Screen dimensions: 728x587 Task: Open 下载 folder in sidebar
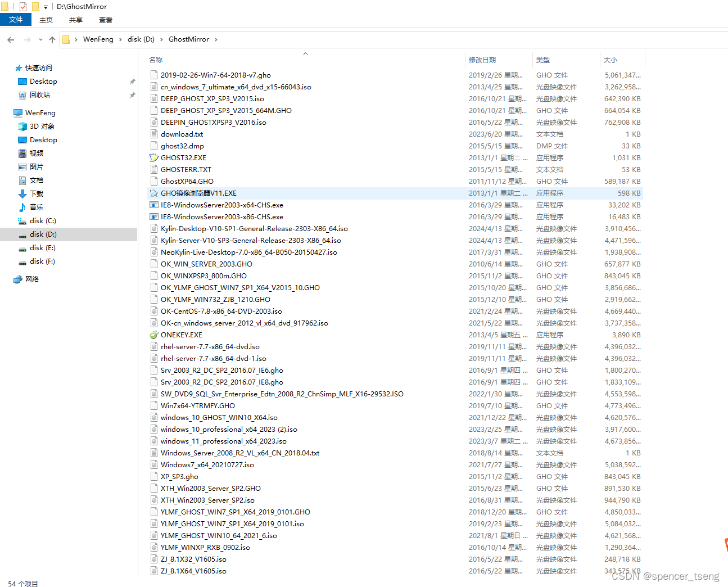[x=37, y=194]
